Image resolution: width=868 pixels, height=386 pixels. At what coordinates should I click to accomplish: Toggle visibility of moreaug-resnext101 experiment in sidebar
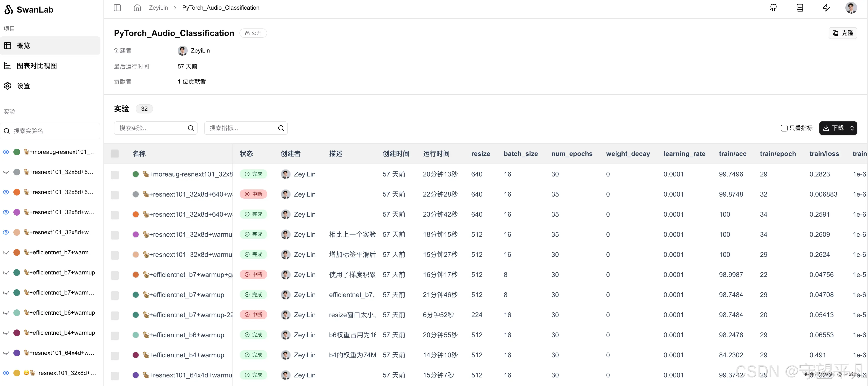click(6, 152)
